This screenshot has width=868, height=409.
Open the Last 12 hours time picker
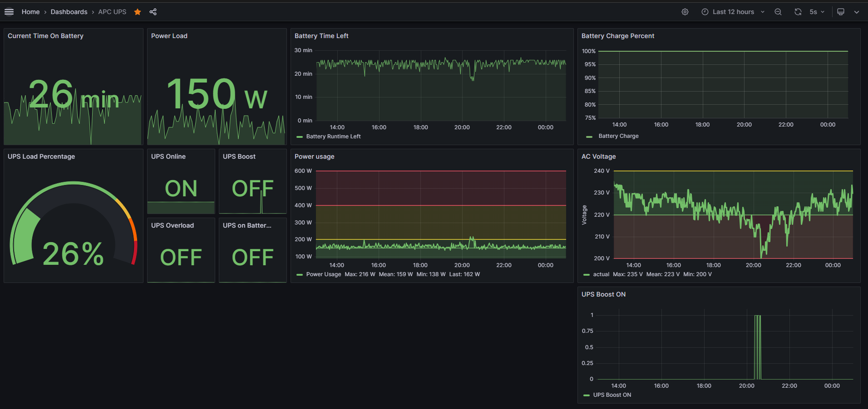733,12
